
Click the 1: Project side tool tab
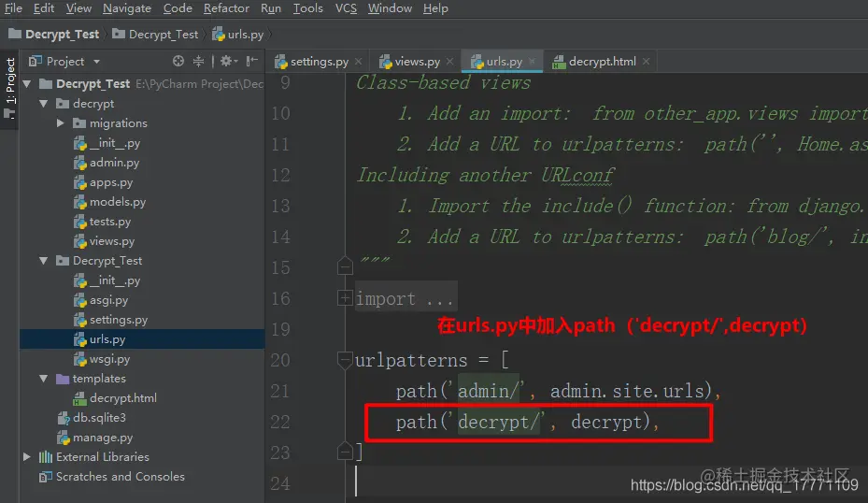10,88
